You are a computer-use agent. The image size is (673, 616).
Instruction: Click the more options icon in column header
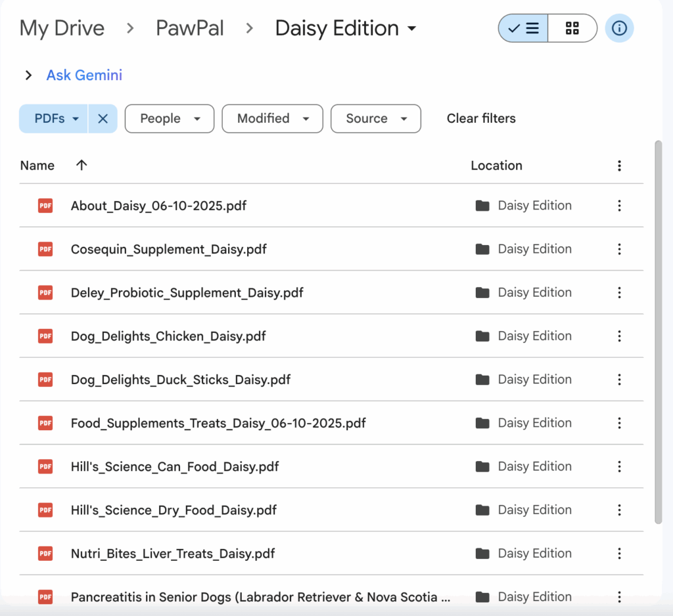[619, 165]
